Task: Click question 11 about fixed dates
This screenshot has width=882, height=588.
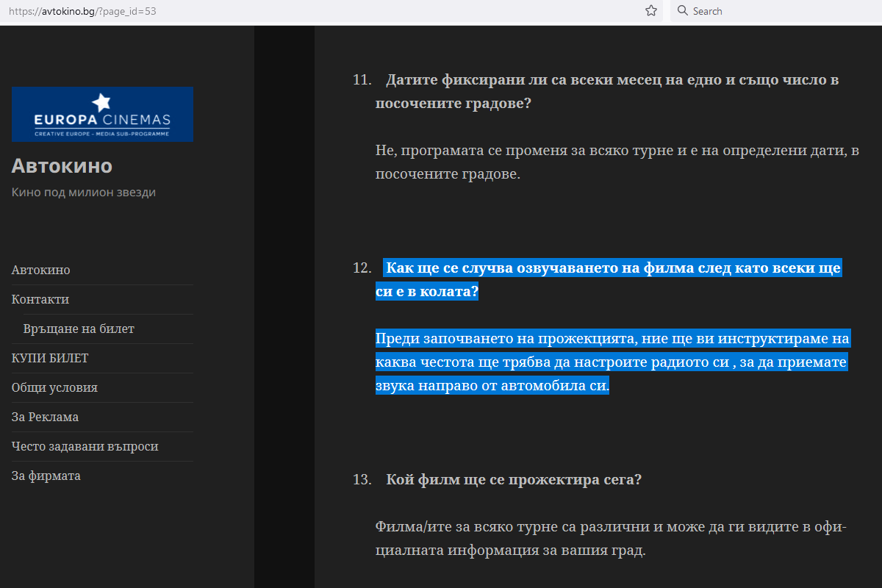Action: (607, 91)
